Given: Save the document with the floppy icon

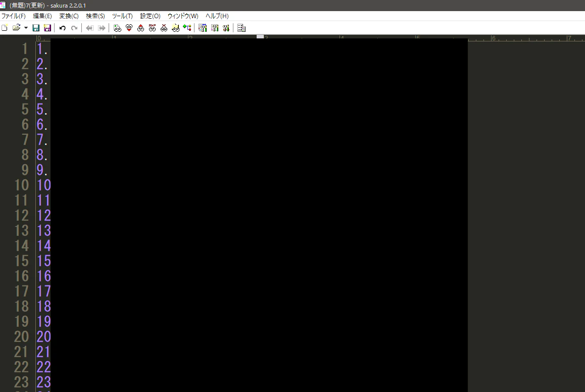Looking at the screenshot, I should (36, 28).
